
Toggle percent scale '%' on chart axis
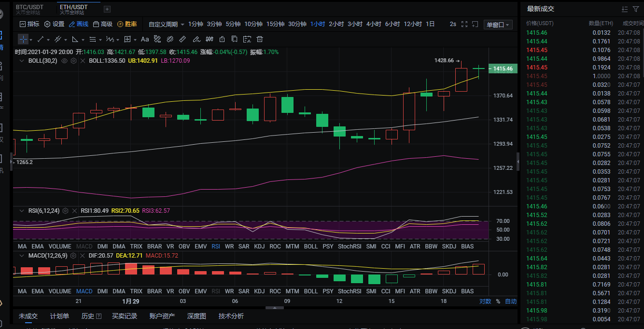click(498, 302)
